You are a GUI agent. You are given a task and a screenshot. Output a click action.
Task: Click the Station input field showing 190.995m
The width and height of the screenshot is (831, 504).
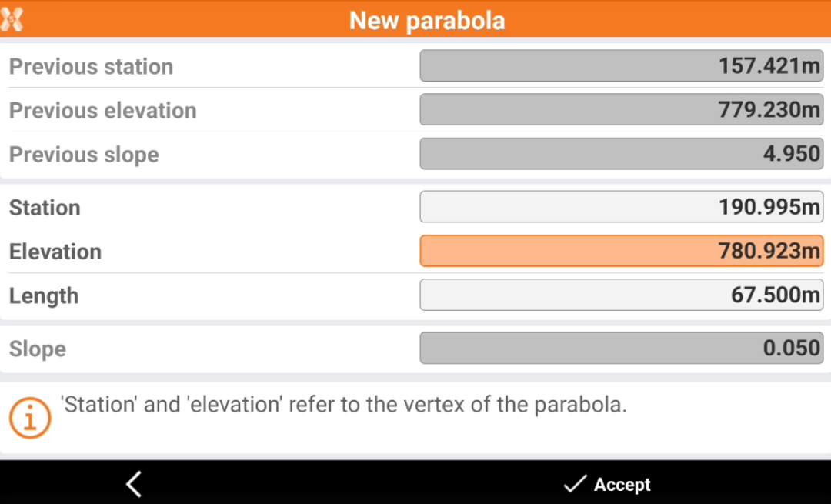point(621,207)
